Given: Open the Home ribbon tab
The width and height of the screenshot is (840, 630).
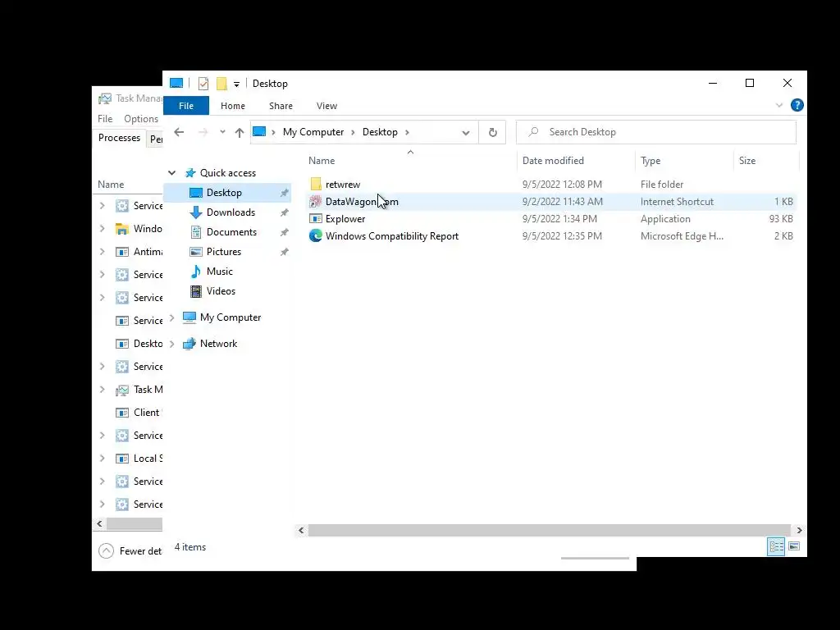Looking at the screenshot, I should (x=232, y=106).
